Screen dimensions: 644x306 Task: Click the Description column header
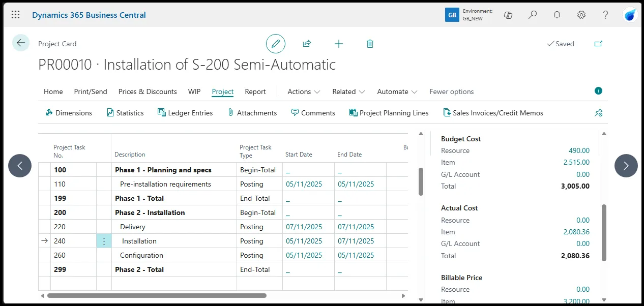coord(130,155)
